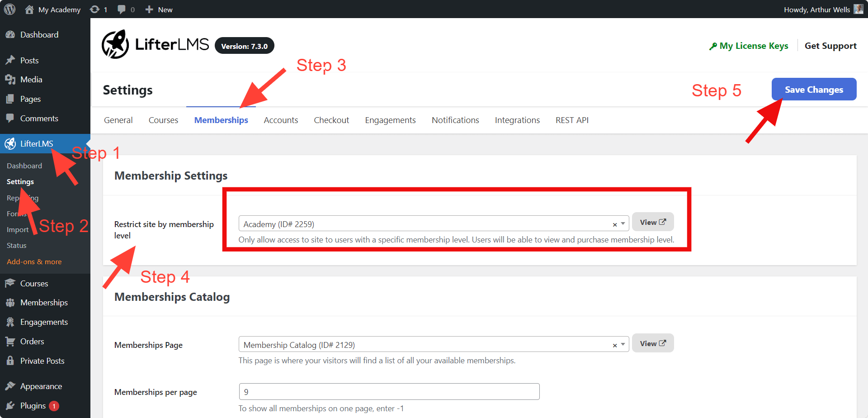Click the Courses graduation cap icon
This screenshot has width=868, height=418.
pyautogui.click(x=10, y=283)
